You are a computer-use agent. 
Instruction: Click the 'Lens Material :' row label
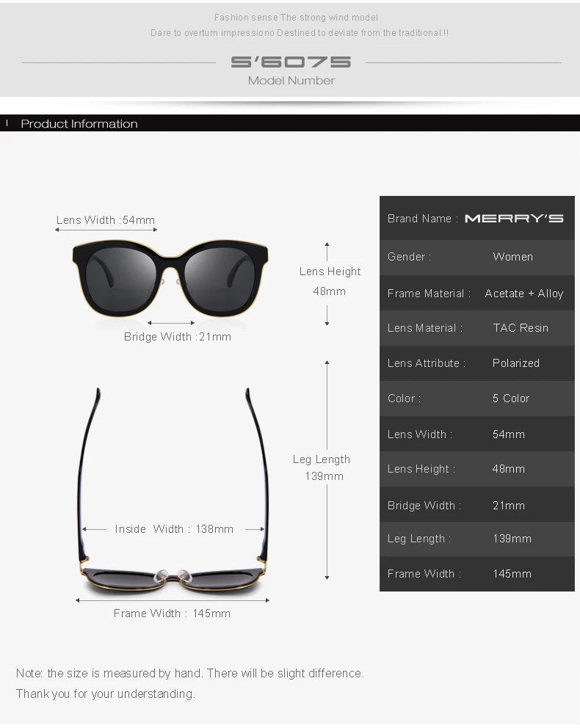pyautogui.click(x=425, y=328)
